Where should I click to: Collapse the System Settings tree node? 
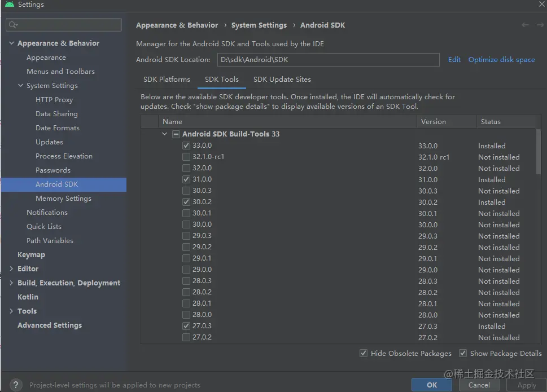(x=21, y=86)
